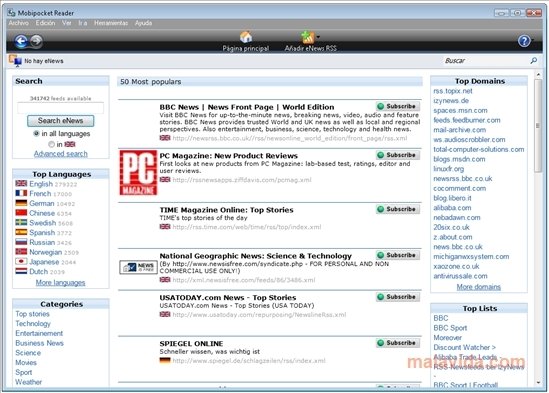
Task: Open rss.topix.net domain link
Action: pyautogui.click(x=453, y=91)
